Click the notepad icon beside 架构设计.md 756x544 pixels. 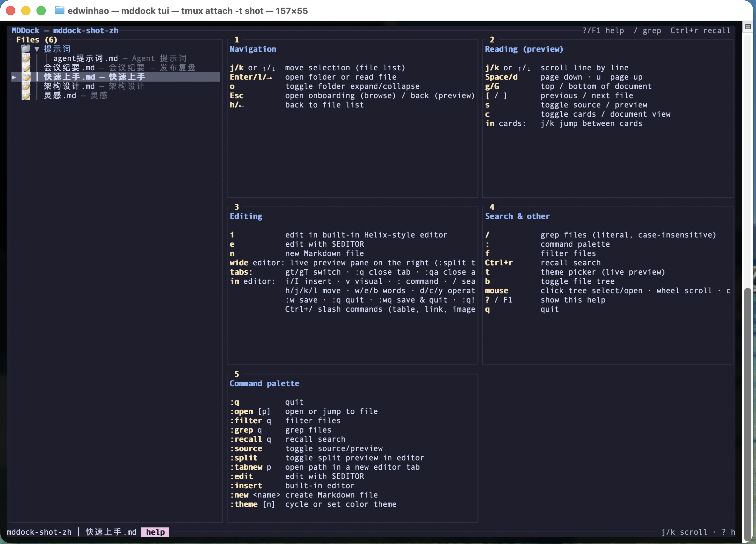coord(26,86)
